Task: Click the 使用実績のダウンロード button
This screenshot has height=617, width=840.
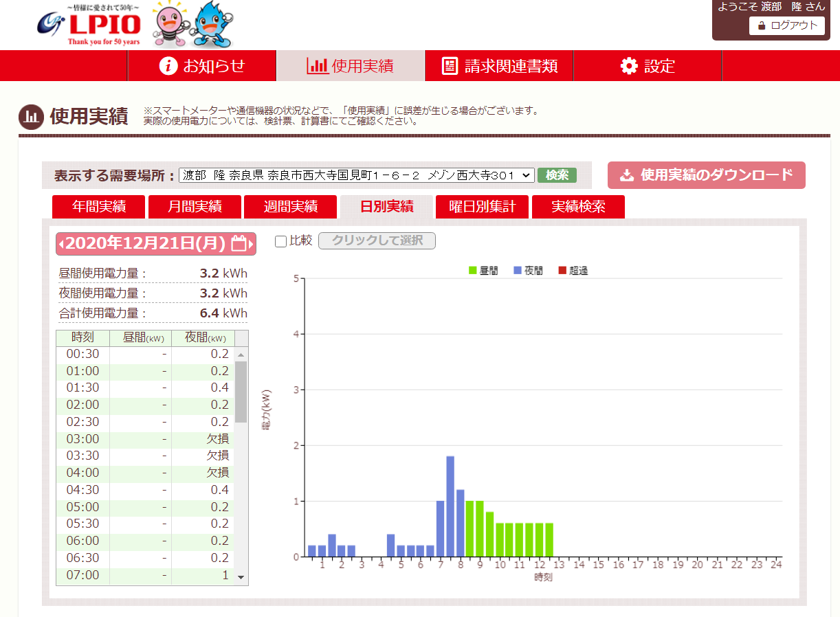Action: click(x=706, y=175)
